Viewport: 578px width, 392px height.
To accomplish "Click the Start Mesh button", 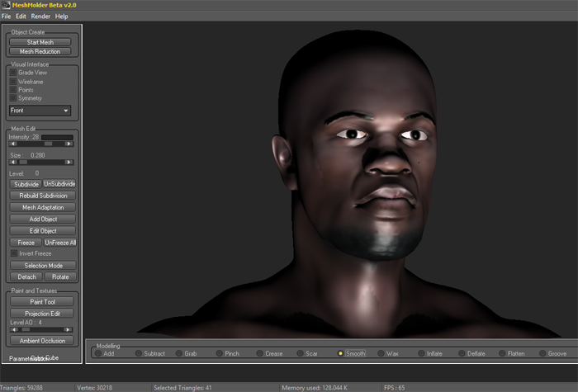I will (40, 42).
